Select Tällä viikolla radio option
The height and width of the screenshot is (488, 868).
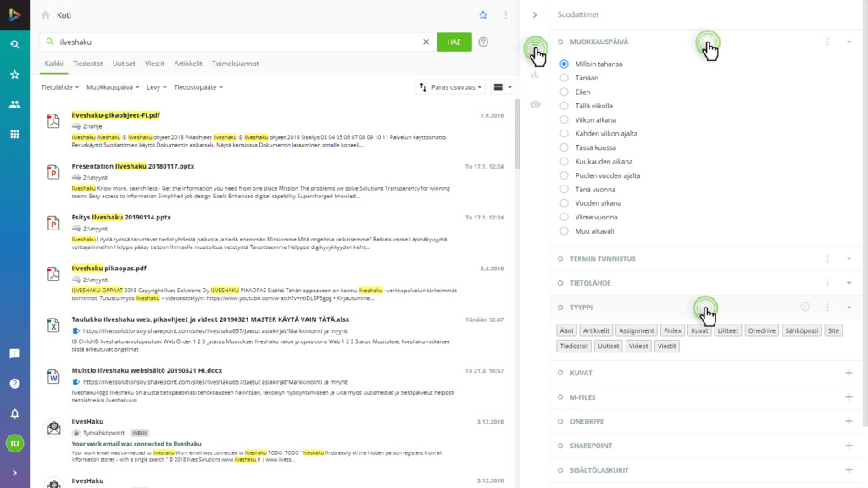(x=564, y=106)
